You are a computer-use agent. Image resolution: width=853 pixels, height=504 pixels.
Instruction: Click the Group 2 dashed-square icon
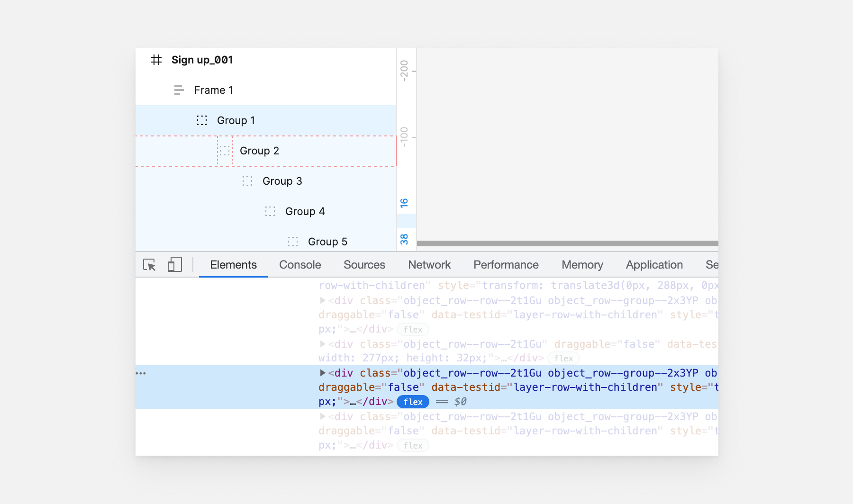tap(225, 151)
